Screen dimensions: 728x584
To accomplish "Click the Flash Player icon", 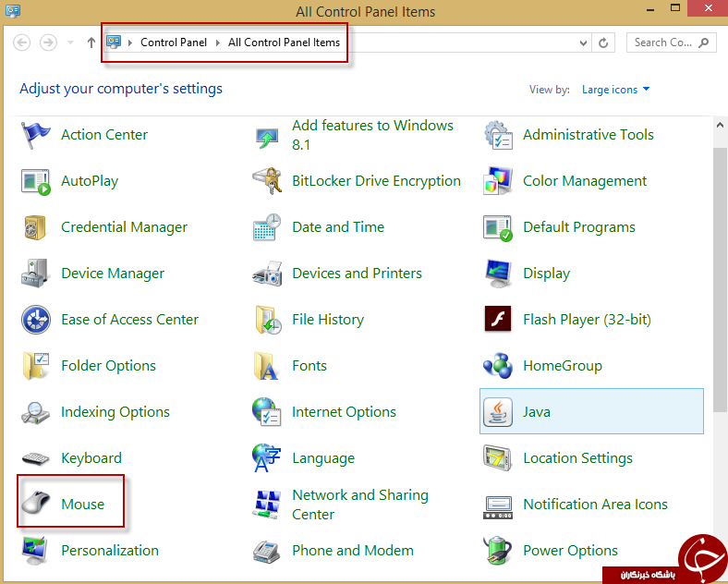I will [x=498, y=319].
